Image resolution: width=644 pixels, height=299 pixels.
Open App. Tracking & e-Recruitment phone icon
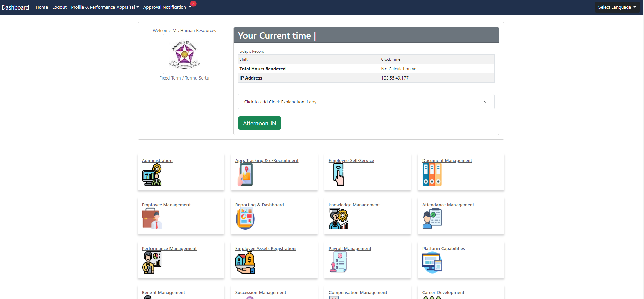point(245,175)
